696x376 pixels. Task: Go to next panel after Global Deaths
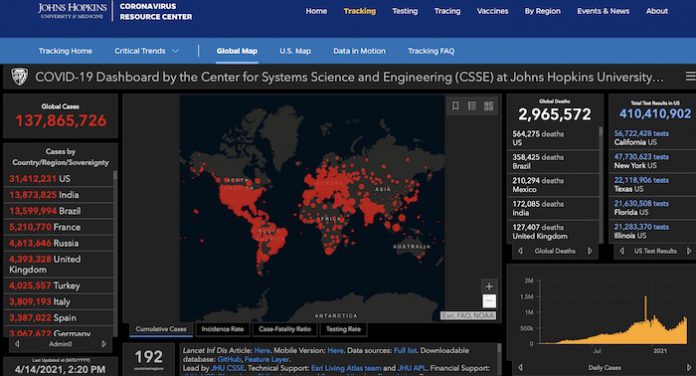point(590,251)
